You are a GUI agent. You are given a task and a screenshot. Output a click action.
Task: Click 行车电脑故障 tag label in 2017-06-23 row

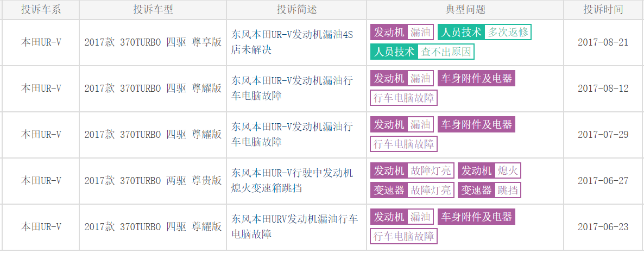point(404,236)
